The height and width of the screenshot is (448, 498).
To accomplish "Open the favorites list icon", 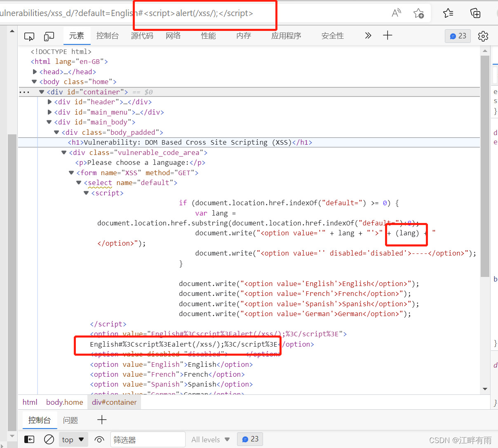I will click(x=448, y=13).
